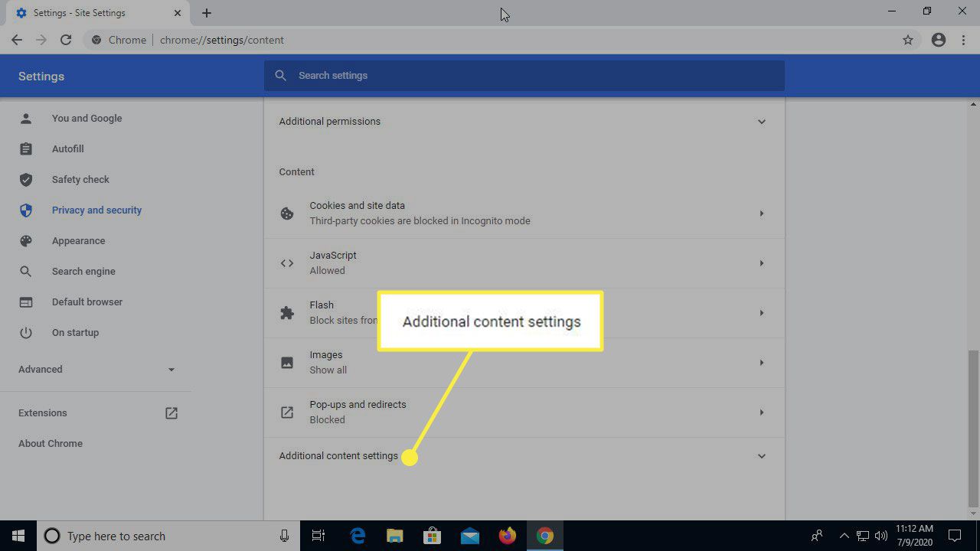This screenshot has width=980, height=551.
Task: Select Privacy and security section
Action: [x=96, y=210]
